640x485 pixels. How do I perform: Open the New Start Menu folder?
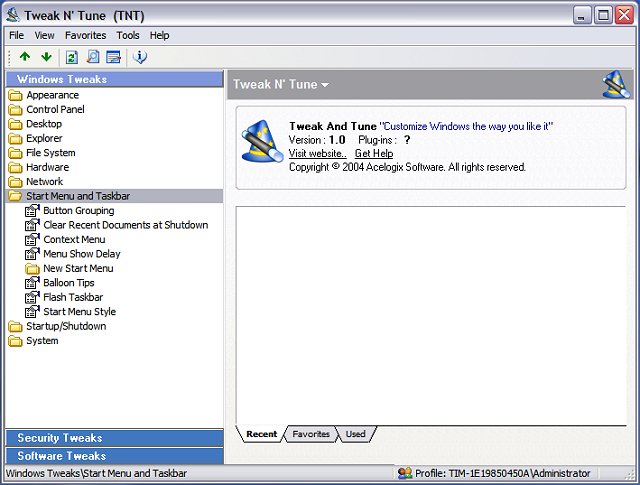pos(78,269)
